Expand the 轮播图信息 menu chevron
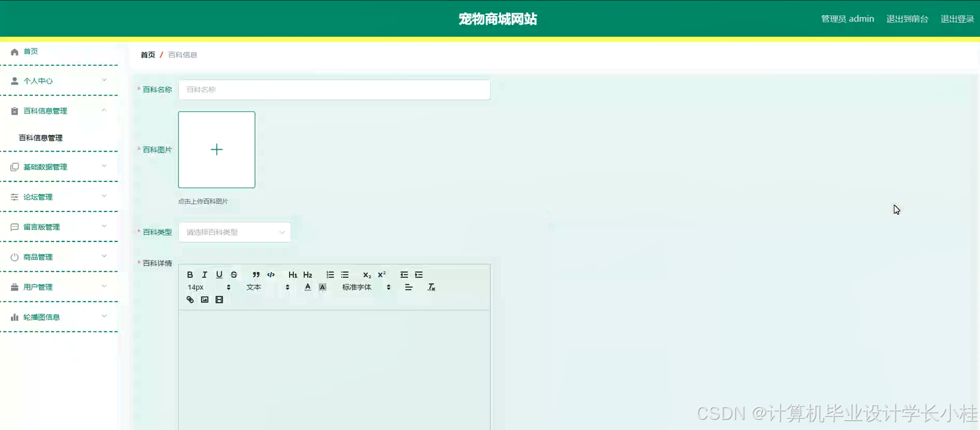The height and width of the screenshot is (430, 980). pyautogui.click(x=104, y=316)
